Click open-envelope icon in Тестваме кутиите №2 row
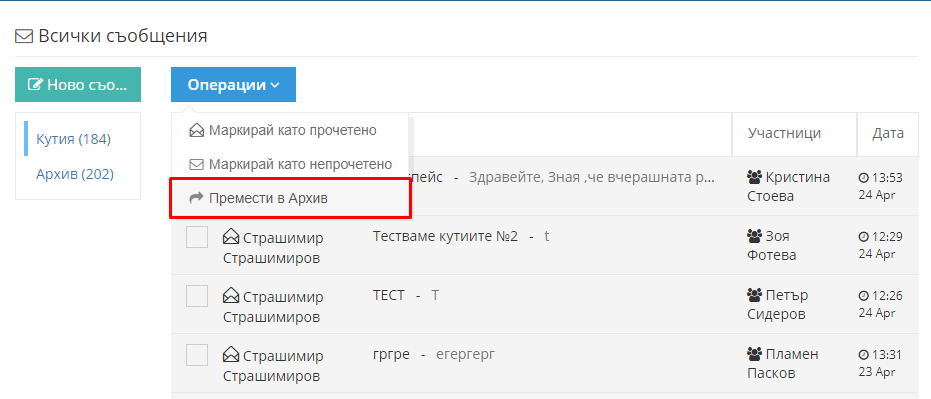 tap(231, 238)
